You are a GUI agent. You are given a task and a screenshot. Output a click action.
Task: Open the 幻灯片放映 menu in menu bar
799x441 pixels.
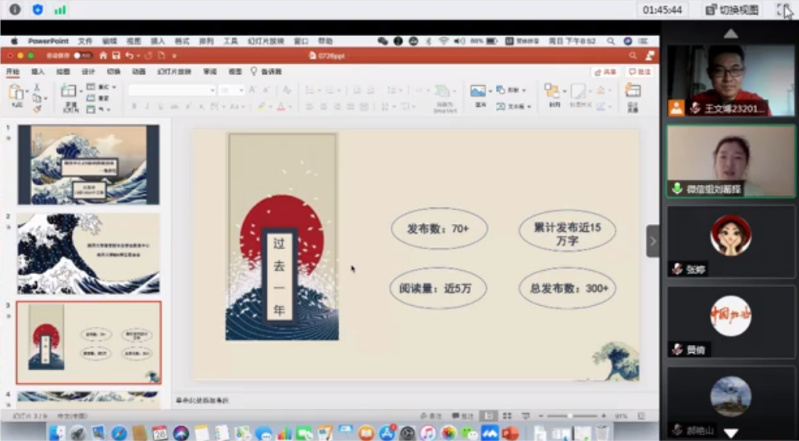coord(266,41)
